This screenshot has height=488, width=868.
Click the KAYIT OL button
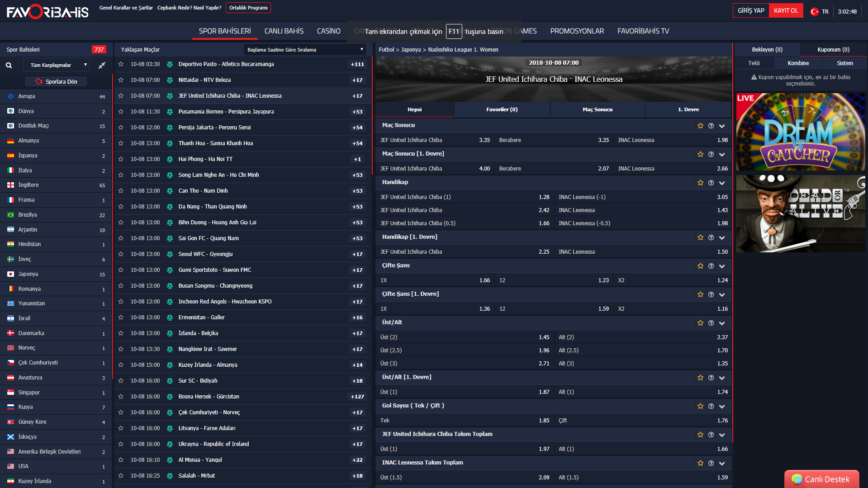pyautogui.click(x=786, y=11)
